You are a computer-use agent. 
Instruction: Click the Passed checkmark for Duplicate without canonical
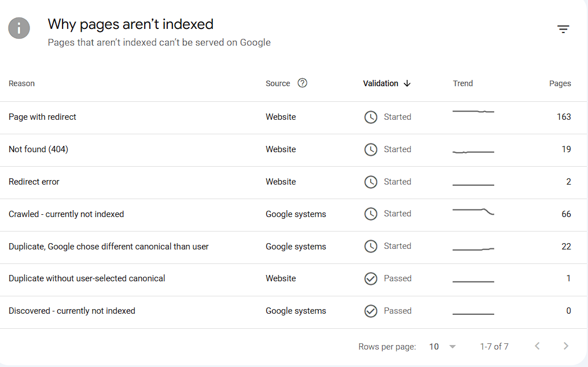tap(370, 278)
